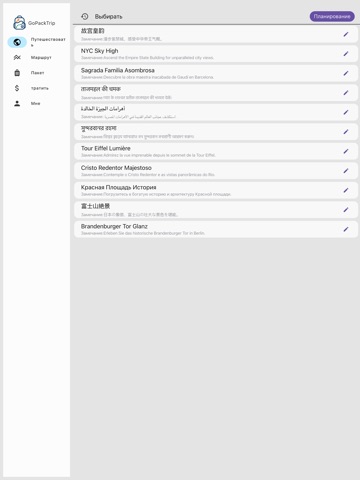Edit the NYC Sky High trip
The image size is (360, 480).
346,54
